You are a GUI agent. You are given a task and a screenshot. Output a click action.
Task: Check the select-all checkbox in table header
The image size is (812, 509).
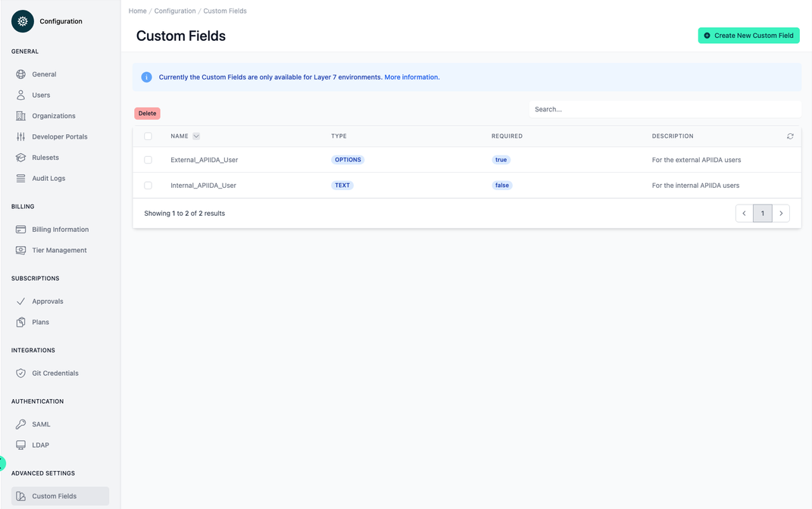point(148,136)
